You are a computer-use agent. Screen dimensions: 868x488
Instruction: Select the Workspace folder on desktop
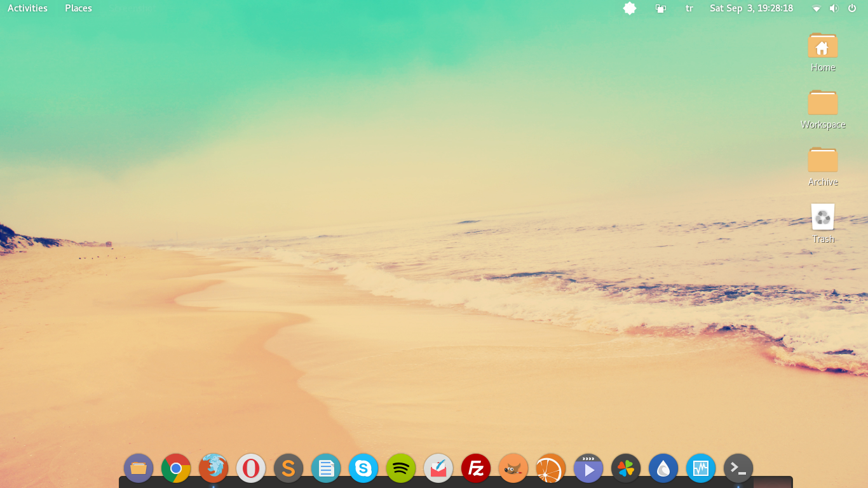click(x=823, y=109)
